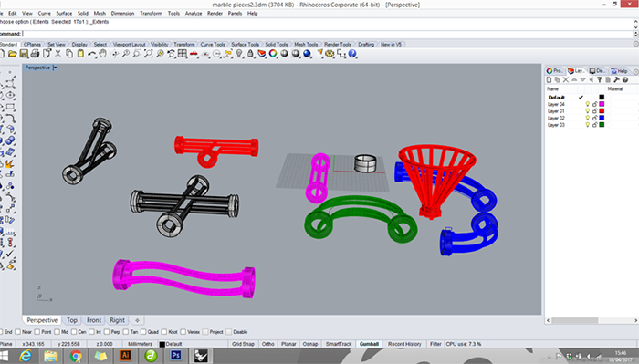The width and height of the screenshot is (639, 364).
Task: Hide Layer 04 via its light bulb
Action: pos(587,104)
